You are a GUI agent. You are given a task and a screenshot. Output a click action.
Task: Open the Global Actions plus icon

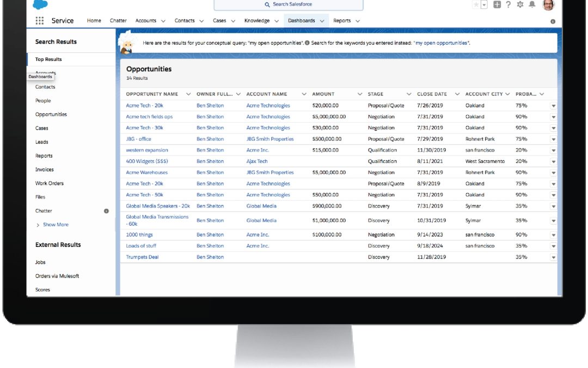click(x=497, y=4)
